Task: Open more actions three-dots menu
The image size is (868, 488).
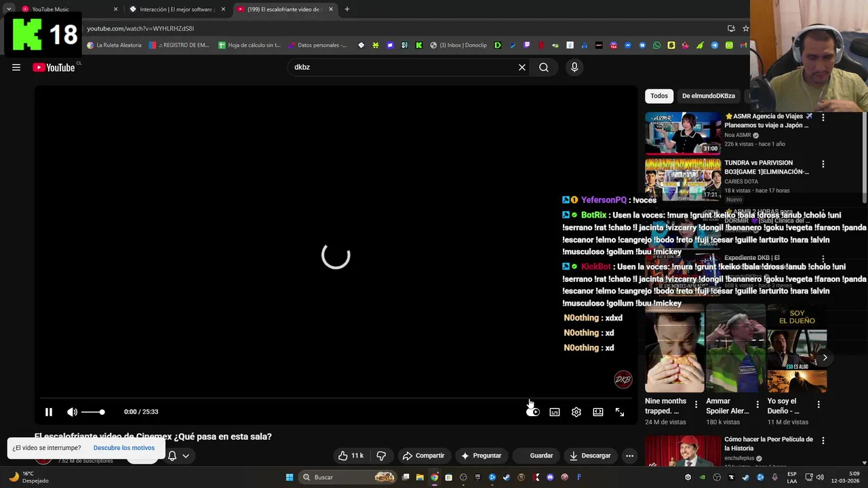Action: (x=629, y=455)
